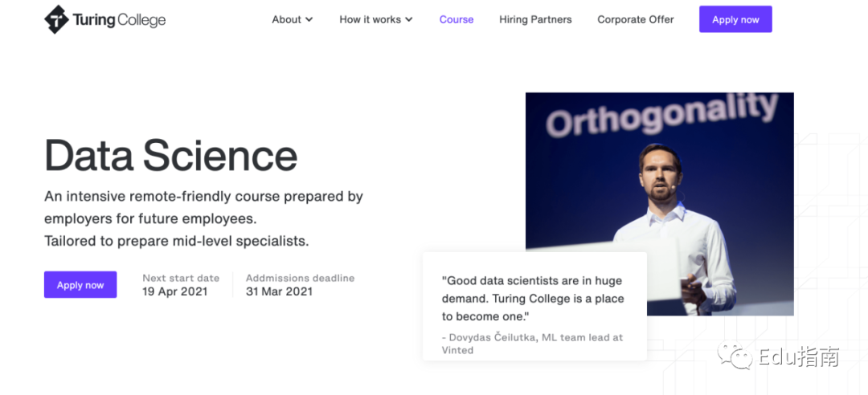Click the Data Science heading
The image size is (868, 395).
pos(170,156)
